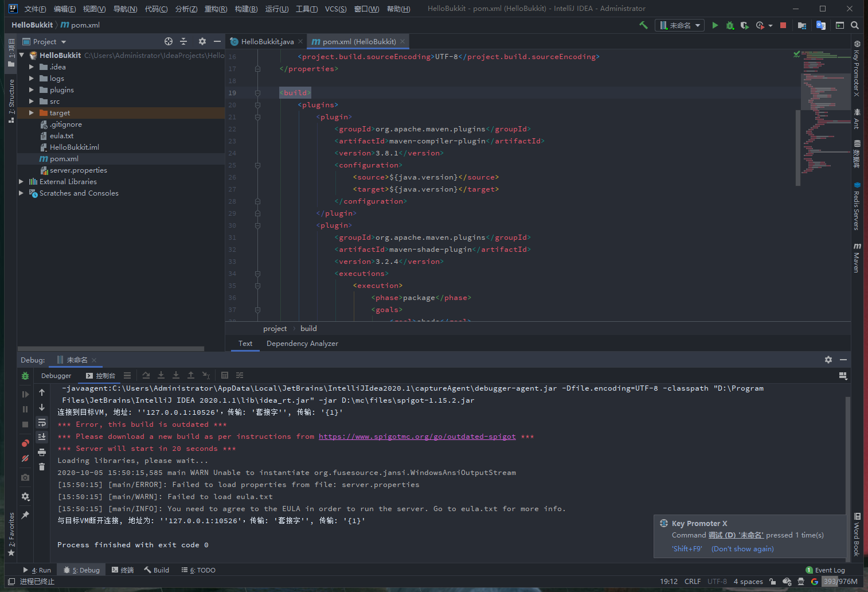Viewport: 868px width, 592px height.
Task: Expand External Libraries node
Action: [22, 182]
